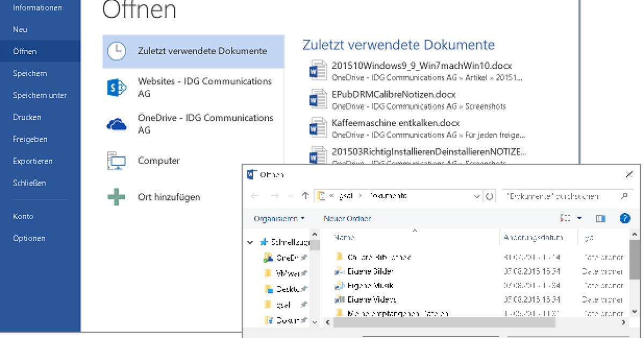The width and height of the screenshot is (644, 338).
Task: Open the recent locations dropdown arrow
Action: click(x=291, y=196)
